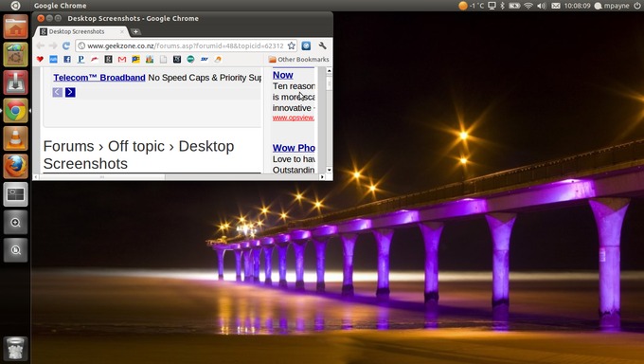Click the horizontal scrollbar thumb

click(x=102, y=177)
